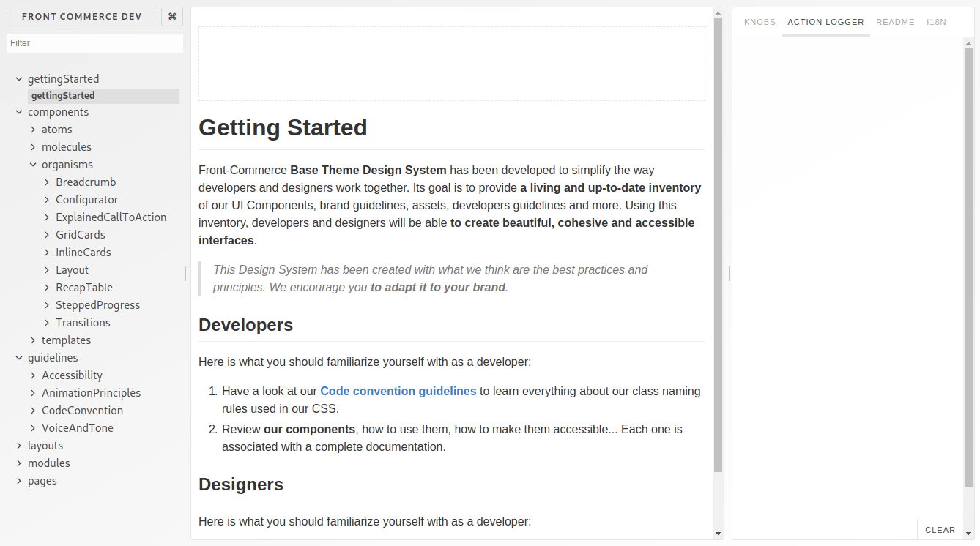Expand the molecules folder chevron

[33, 147]
